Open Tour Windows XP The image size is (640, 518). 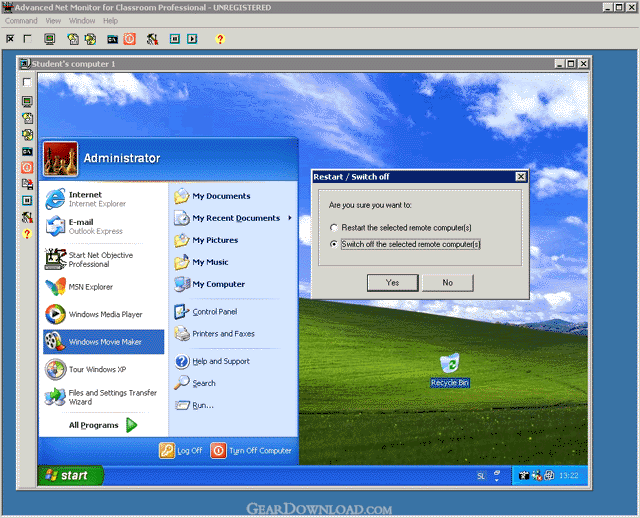[104, 369]
